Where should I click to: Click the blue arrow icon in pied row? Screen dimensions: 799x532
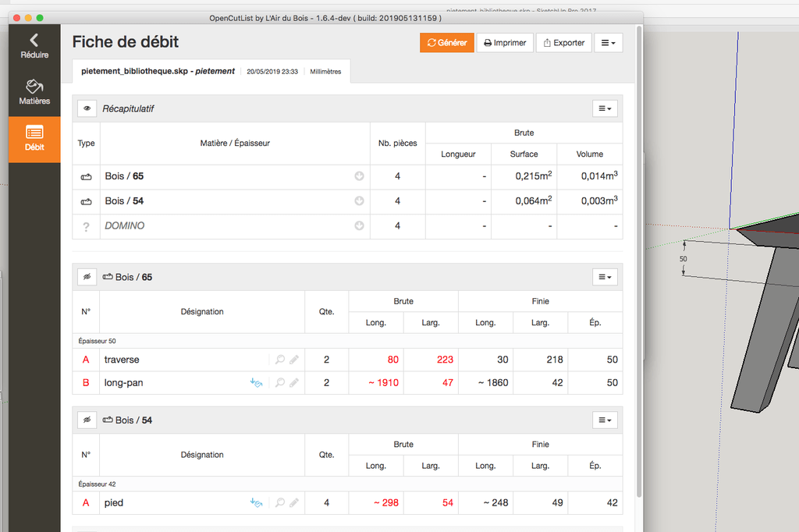click(x=256, y=503)
